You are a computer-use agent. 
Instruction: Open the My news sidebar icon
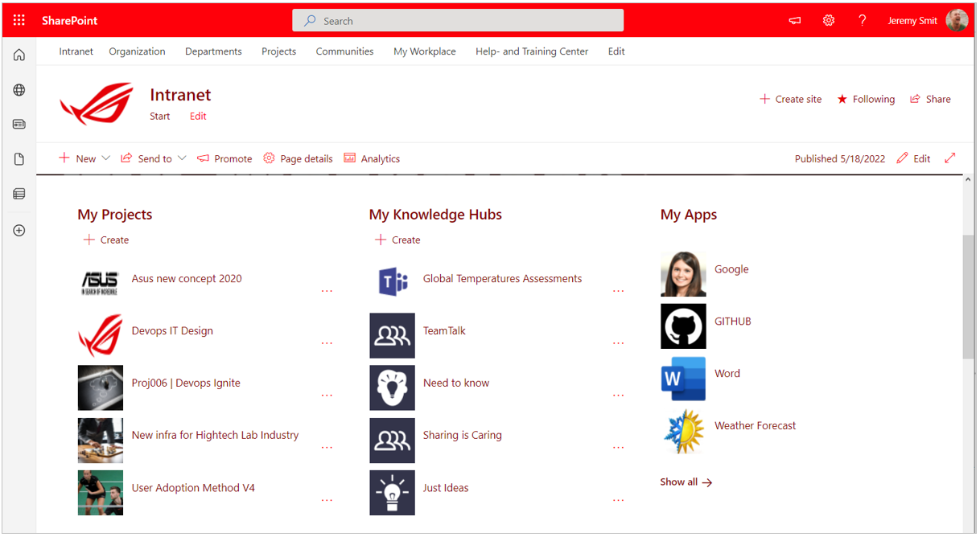(x=19, y=125)
